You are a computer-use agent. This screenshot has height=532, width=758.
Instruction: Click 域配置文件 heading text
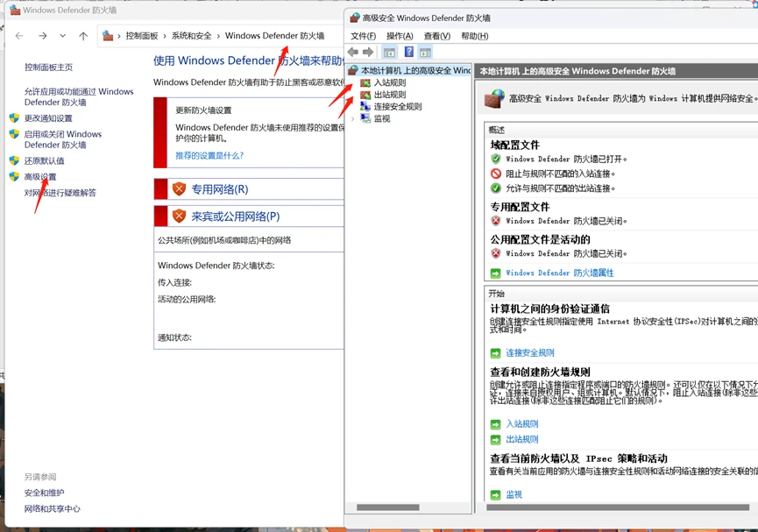click(515, 145)
